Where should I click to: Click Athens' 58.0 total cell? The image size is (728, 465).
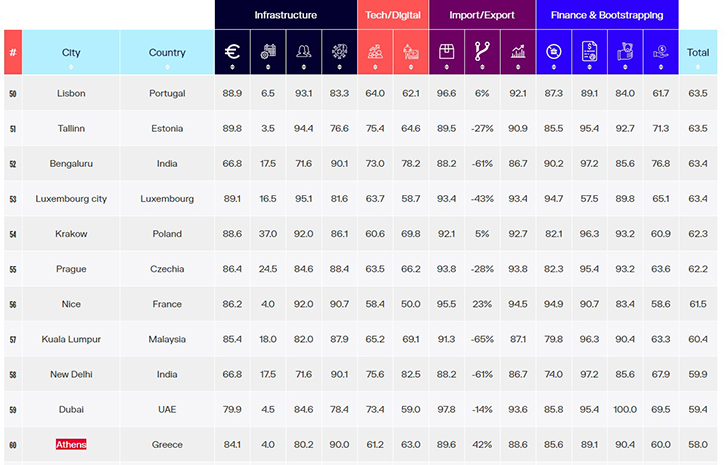[698, 445]
